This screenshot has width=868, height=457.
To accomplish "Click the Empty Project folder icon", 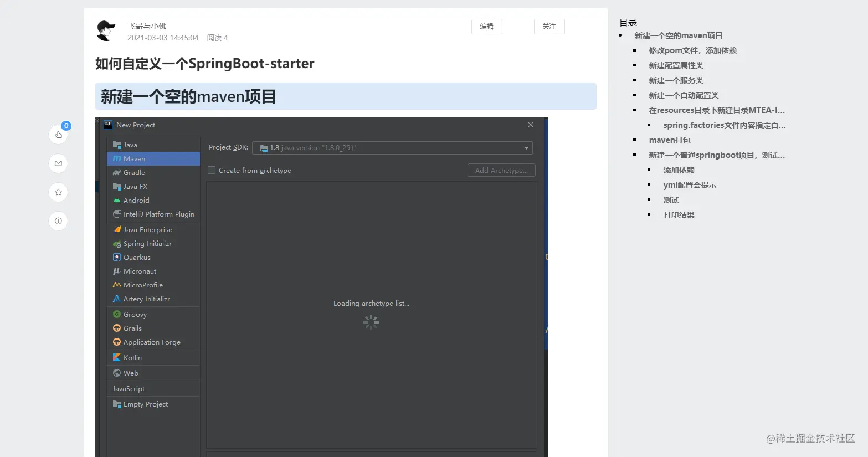I will click(117, 404).
